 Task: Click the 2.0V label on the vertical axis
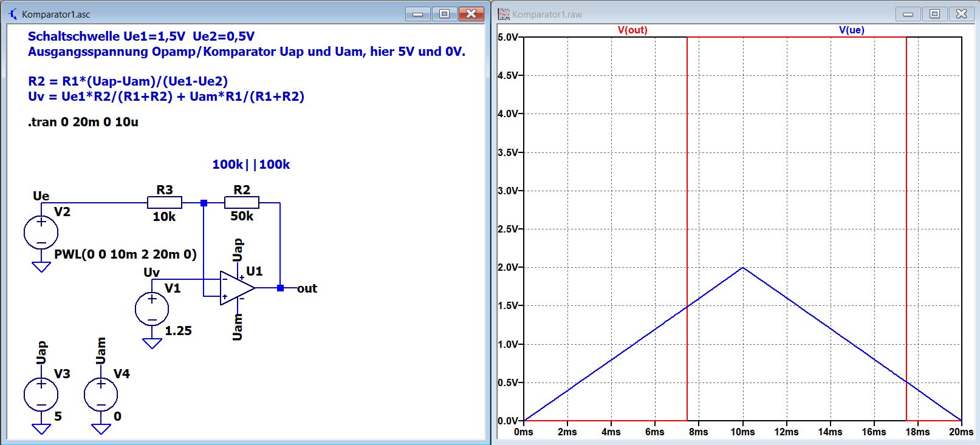(x=507, y=267)
